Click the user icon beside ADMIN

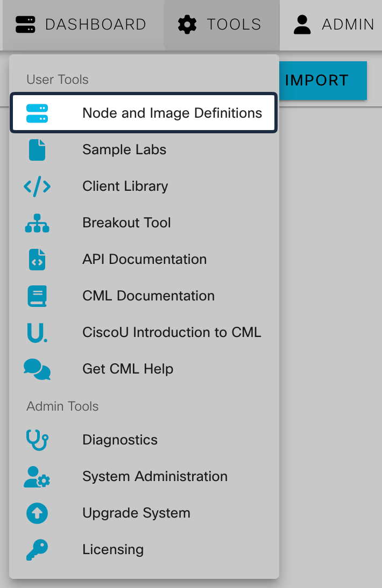pos(302,25)
